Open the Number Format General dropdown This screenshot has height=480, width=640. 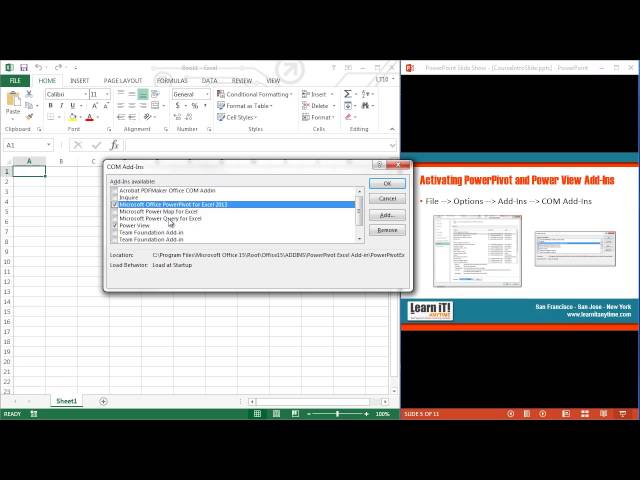coord(190,94)
